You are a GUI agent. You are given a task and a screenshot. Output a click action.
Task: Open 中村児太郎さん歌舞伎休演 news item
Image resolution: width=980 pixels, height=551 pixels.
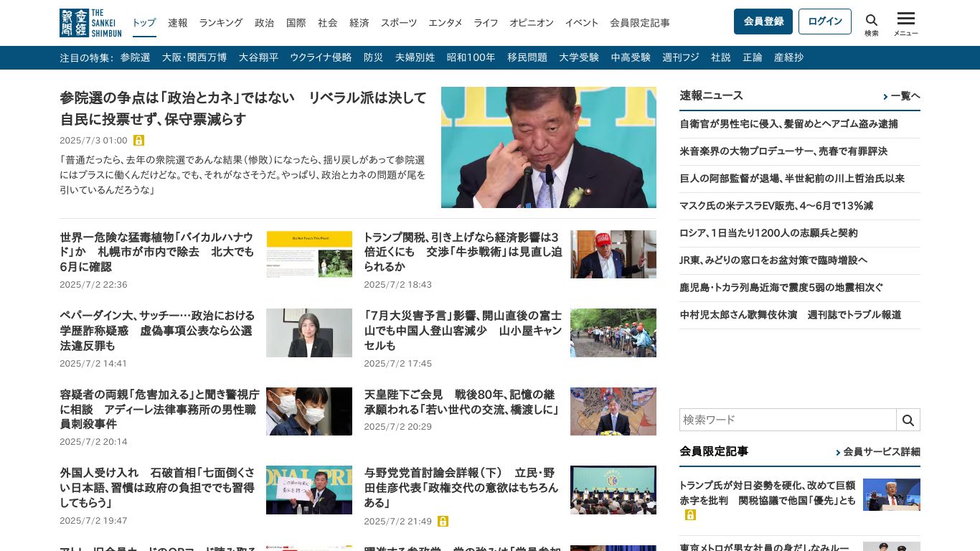[x=791, y=315]
